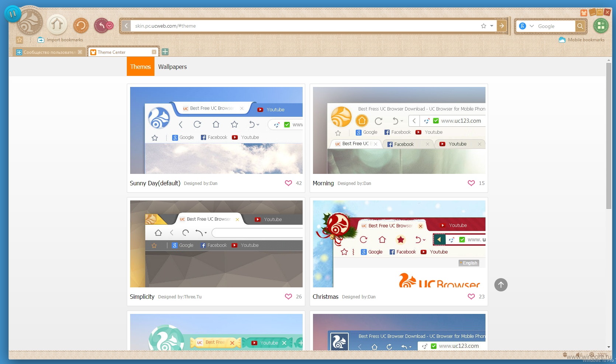Click the Christmas theme title

click(326, 297)
